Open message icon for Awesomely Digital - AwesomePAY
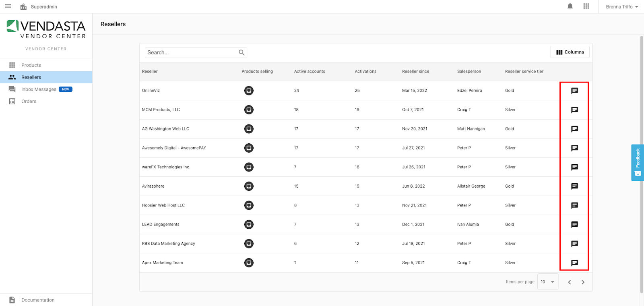The width and height of the screenshot is (644, 306). [574, 148]
